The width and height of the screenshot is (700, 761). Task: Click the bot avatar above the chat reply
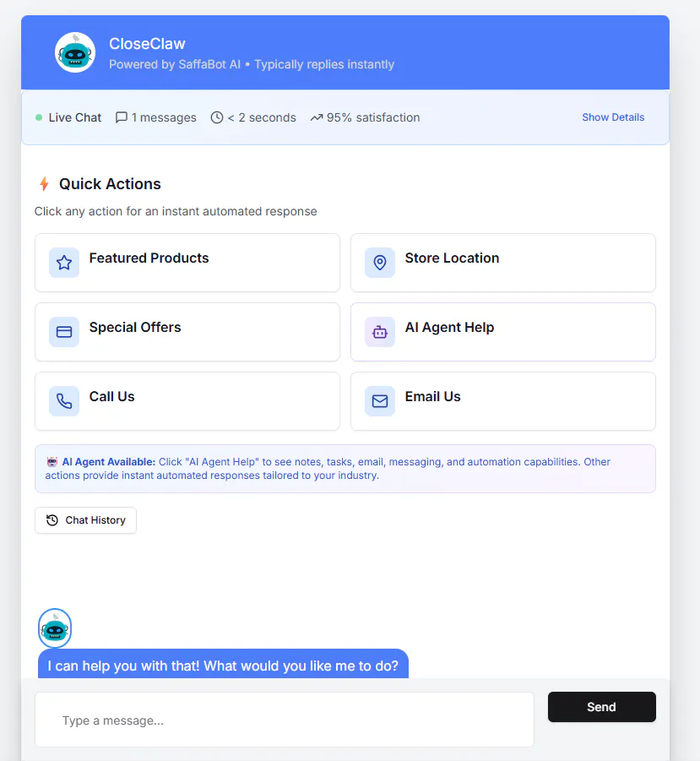point(55,628)
